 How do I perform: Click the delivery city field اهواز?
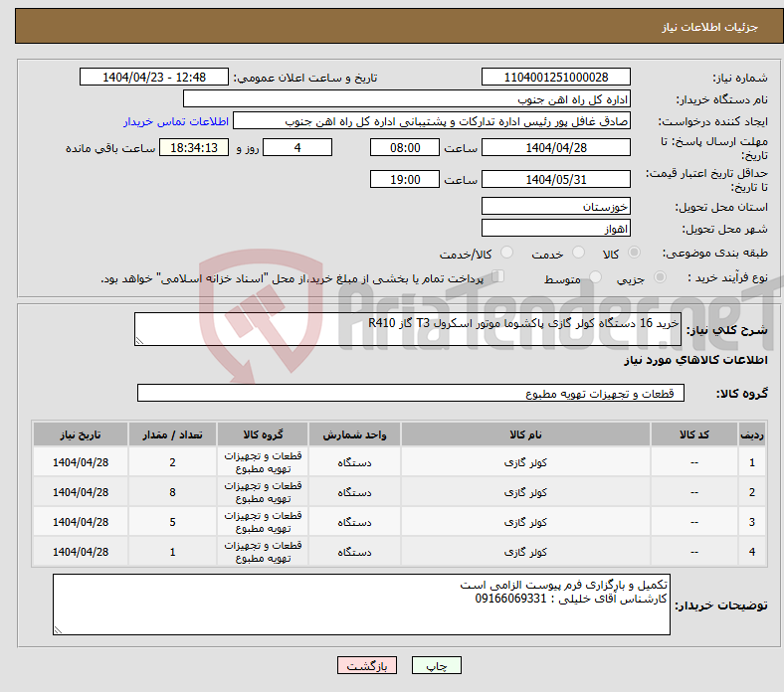pos(555,229)
